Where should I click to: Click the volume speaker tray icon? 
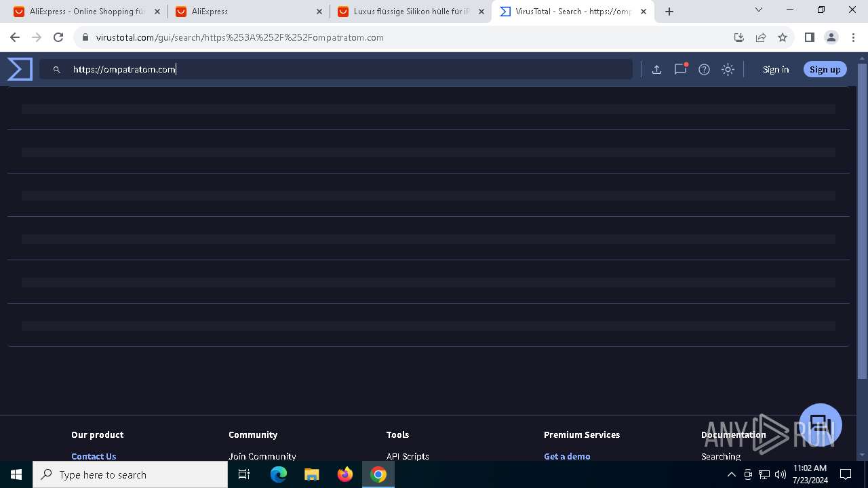click(x=780, y=474)
